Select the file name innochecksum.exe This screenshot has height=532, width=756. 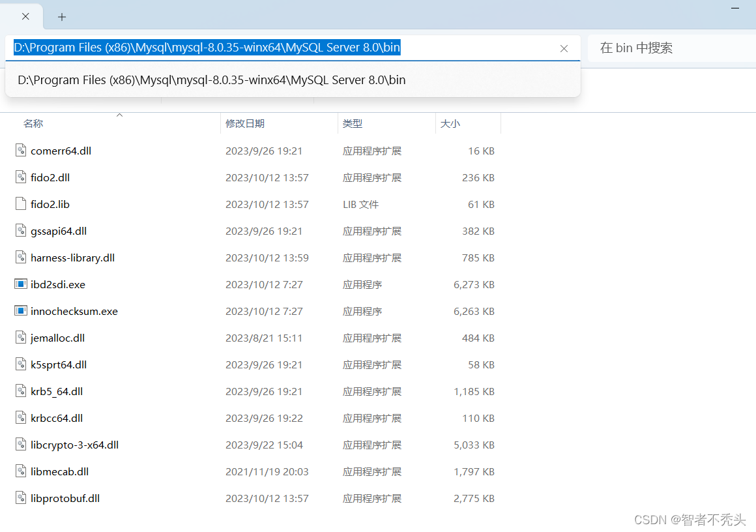click(x=74, y=312)
